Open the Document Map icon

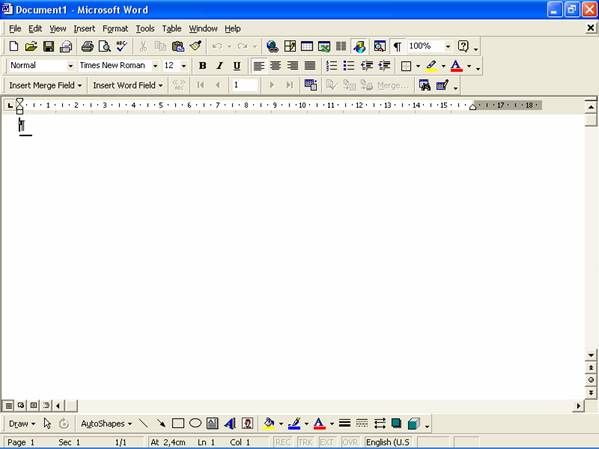coord(379,47)
